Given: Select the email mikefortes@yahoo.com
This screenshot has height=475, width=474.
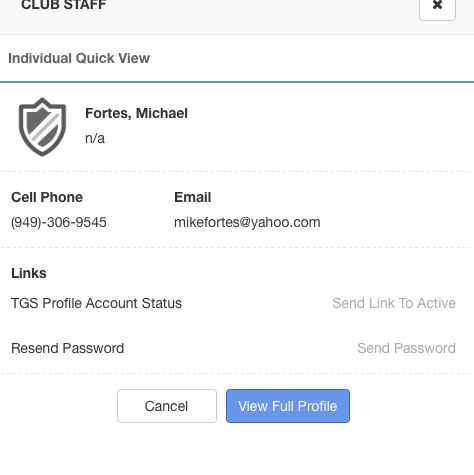Looking at the screenshot, I should click(x=247, y=222).
